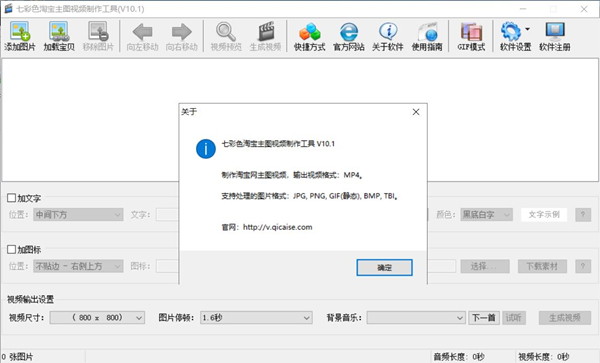
Task: Click the ? help button in 加文字 row
Action: pos(583,215)
